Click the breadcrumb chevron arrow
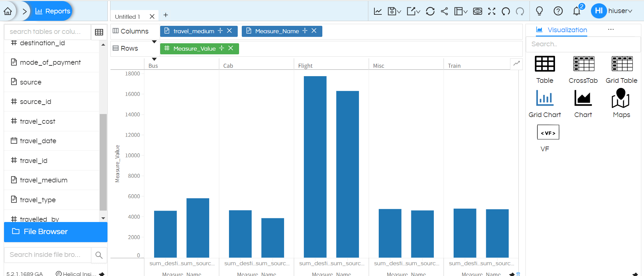Viewport: 644px width, 276px height. 24,11
